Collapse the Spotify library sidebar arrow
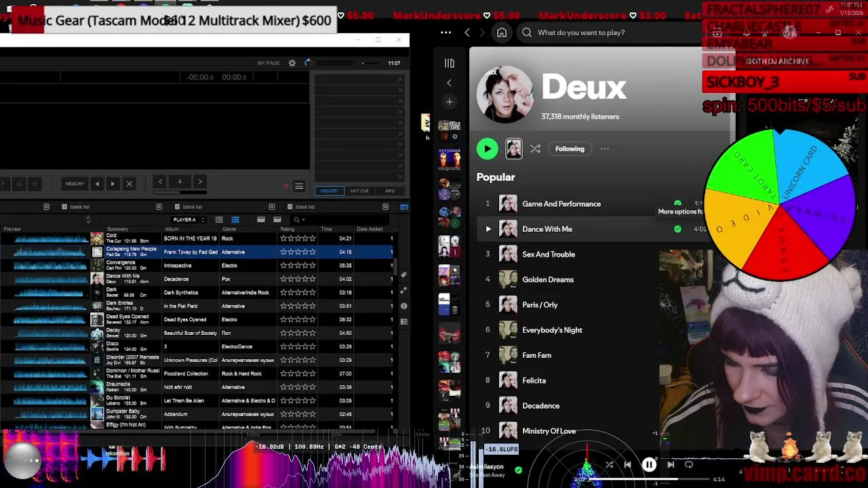The width and height of the screenshot is (868, 488). [449, 83]
